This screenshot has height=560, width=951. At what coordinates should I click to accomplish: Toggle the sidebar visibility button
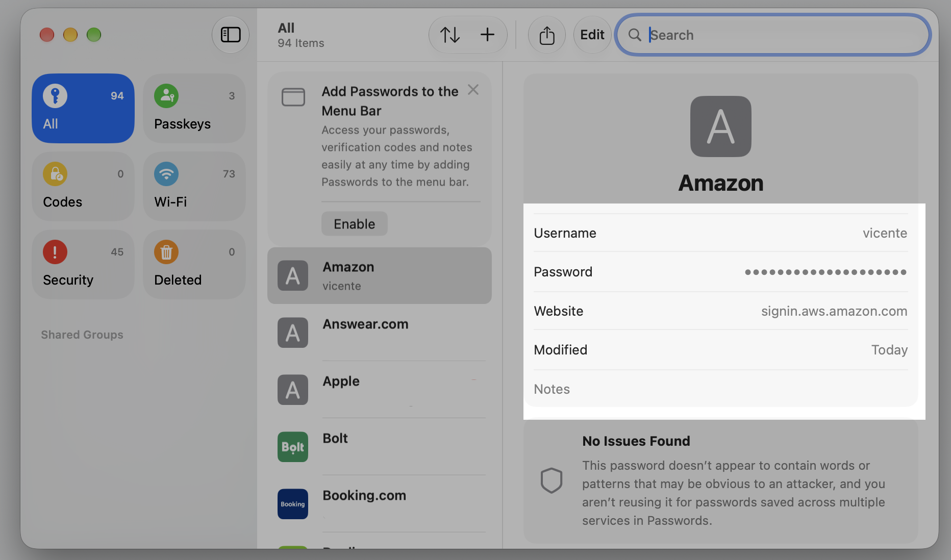(x=231, y=35)
